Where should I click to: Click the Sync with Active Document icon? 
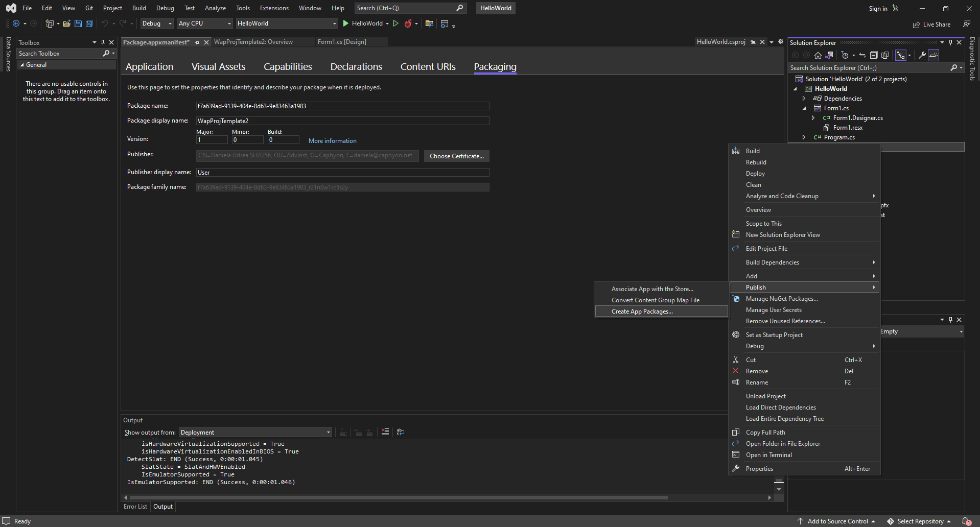pos(862,55)
